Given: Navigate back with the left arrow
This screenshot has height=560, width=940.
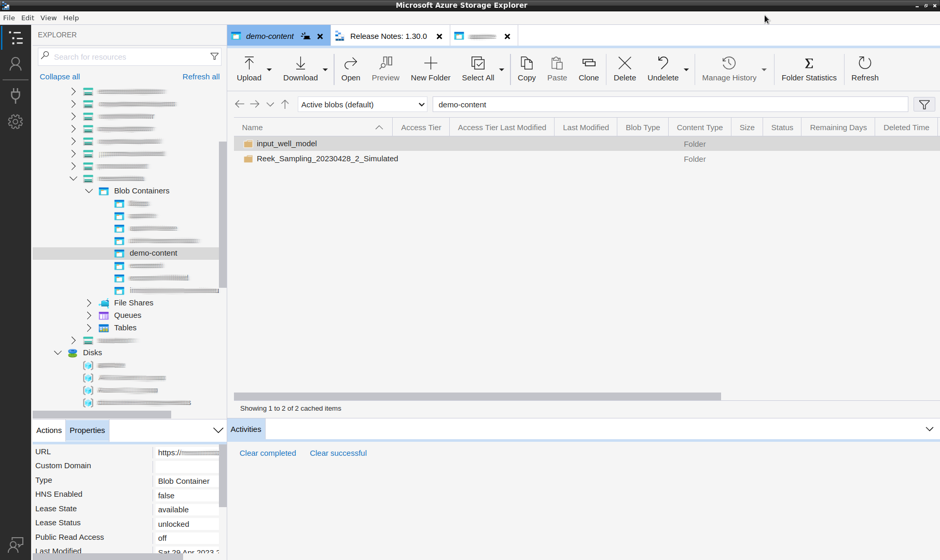Looking at the screenshot, I should tap(239, 104).
